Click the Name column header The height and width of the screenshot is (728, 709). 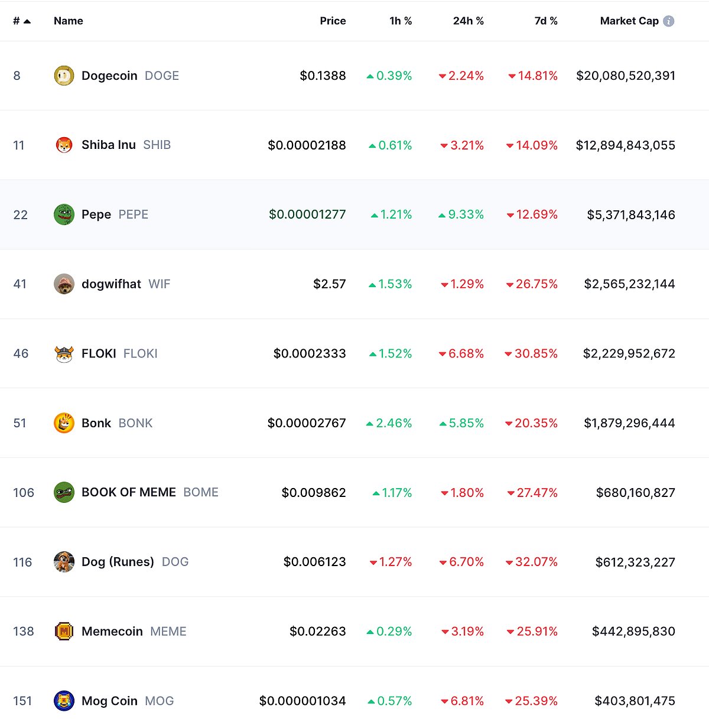coord(68,21)
